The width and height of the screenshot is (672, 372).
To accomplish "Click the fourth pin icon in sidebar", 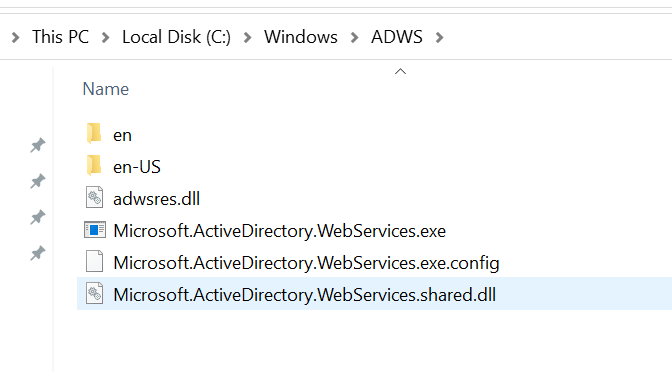I will [38, 253].
